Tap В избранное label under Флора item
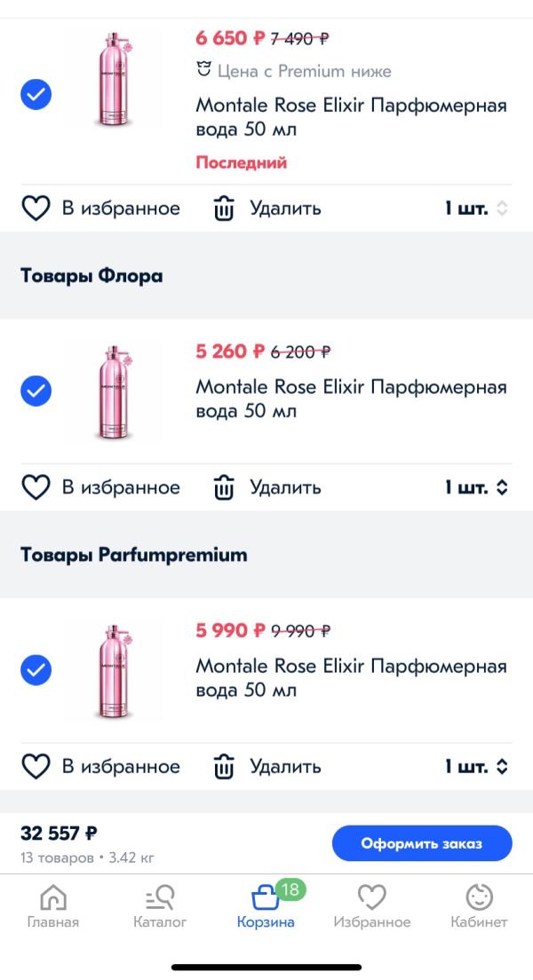 pos(121,487)
